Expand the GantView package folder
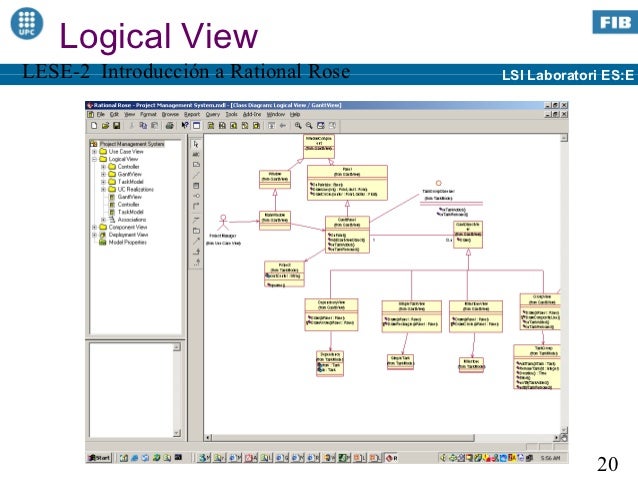The height and width of the screenshot is (479, 638). tap(103, 174)
